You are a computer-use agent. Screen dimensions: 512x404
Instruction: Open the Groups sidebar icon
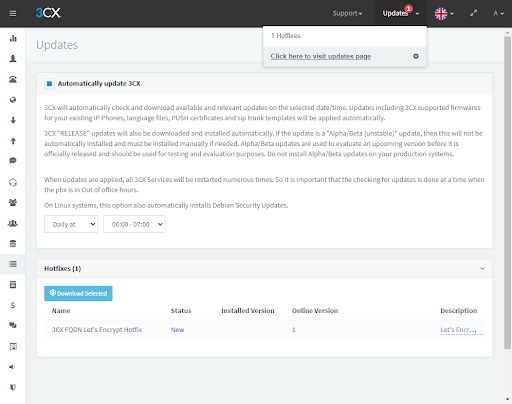point(13,223)
